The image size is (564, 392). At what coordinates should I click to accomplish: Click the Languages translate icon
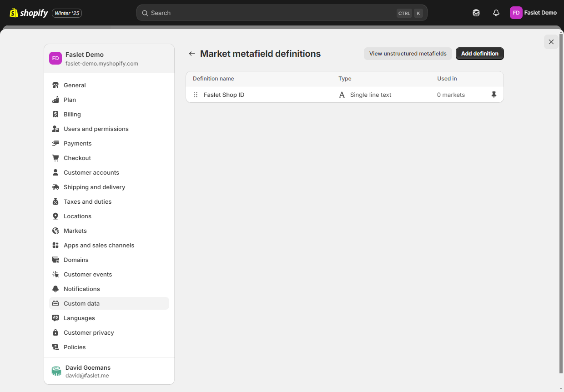point(55,318)
